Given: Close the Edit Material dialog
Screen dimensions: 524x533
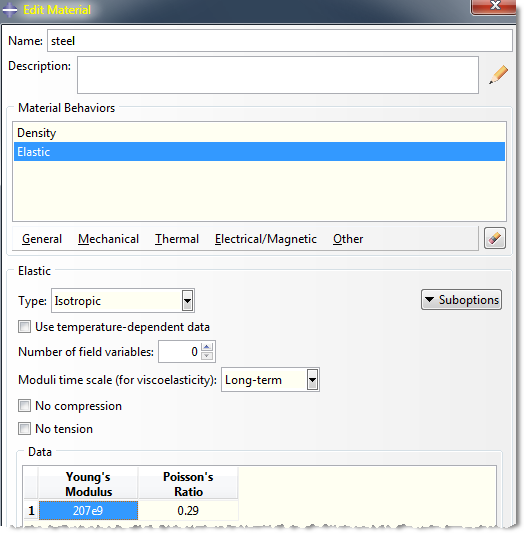Looking at the screenshot, I should (495, 6).
